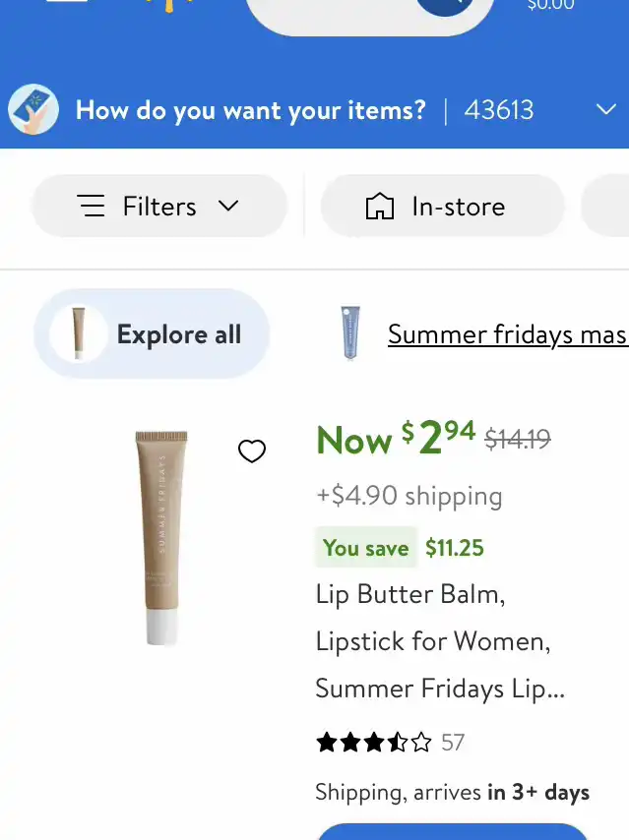Click the star rating for the lip balm
Screen dimensions: 629x840
point(373,743)
